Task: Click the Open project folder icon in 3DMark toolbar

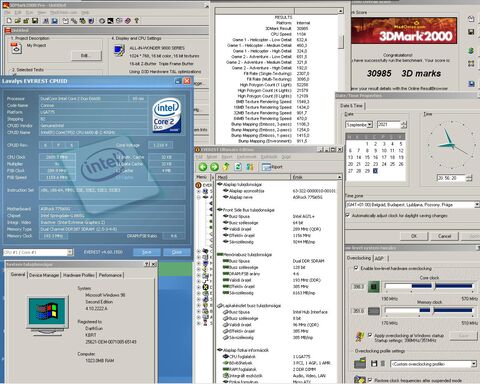Action: [18, 21]
